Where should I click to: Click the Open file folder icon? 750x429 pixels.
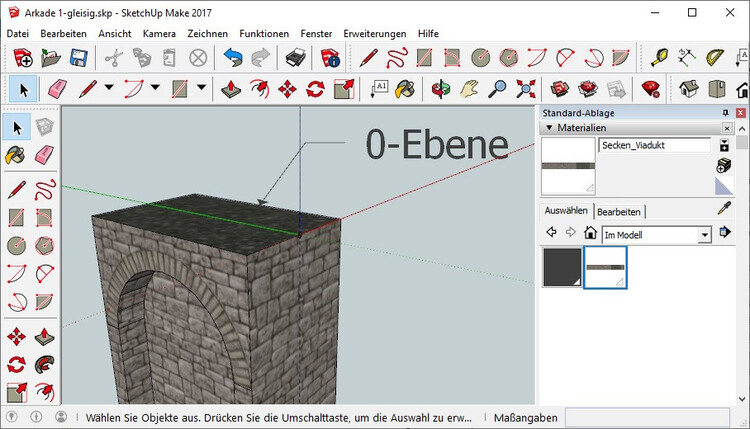click(x=51, y=58)
